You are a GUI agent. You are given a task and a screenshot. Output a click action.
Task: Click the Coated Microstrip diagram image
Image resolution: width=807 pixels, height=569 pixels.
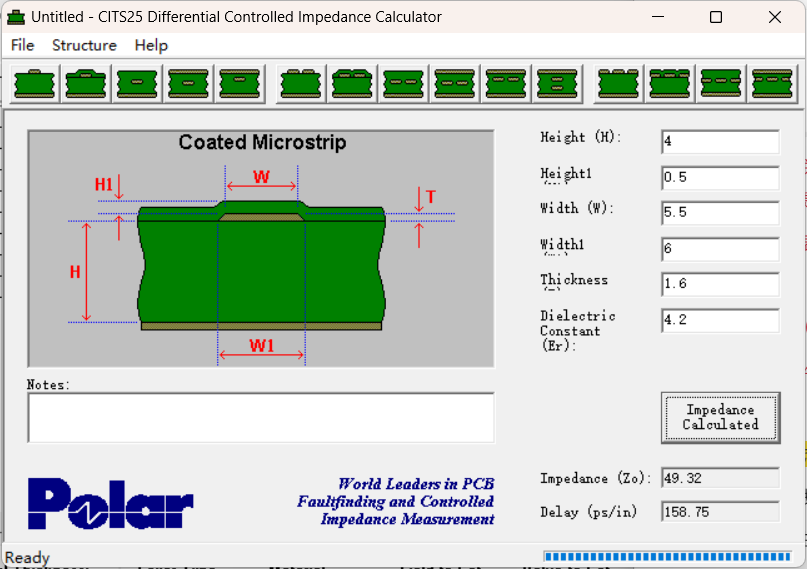click(261, 248)
